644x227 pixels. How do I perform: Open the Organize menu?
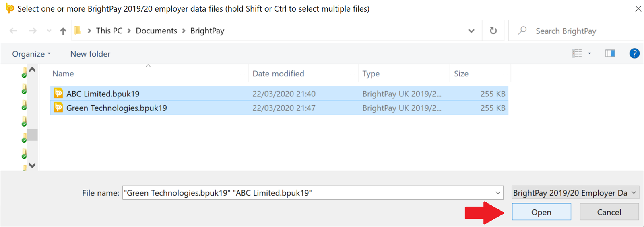pyautogui.click(x=31, y=54)
